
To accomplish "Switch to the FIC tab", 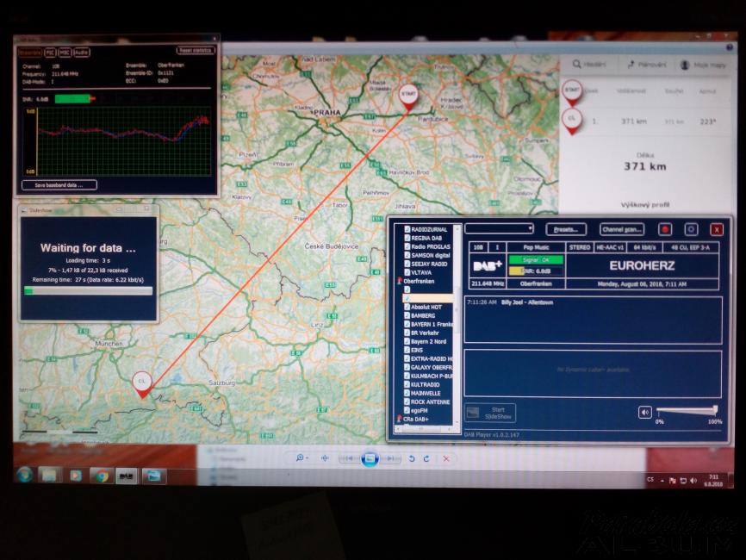I will tap(51, 53).
